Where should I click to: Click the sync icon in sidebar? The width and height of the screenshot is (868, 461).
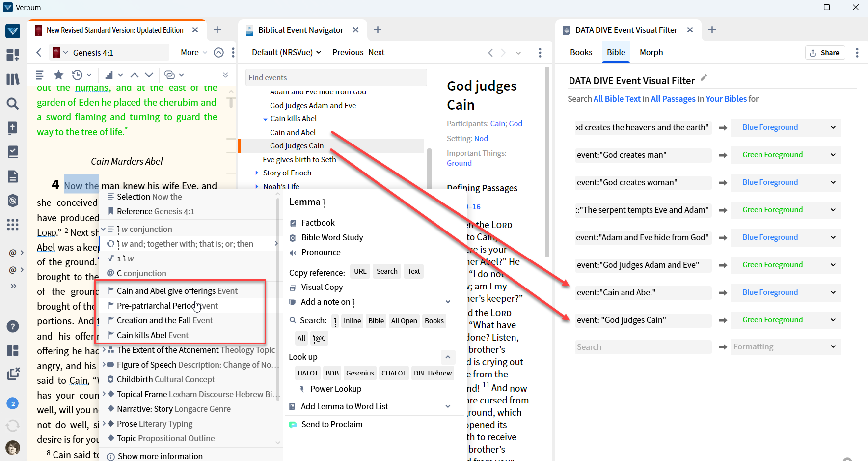coord(13,425)
